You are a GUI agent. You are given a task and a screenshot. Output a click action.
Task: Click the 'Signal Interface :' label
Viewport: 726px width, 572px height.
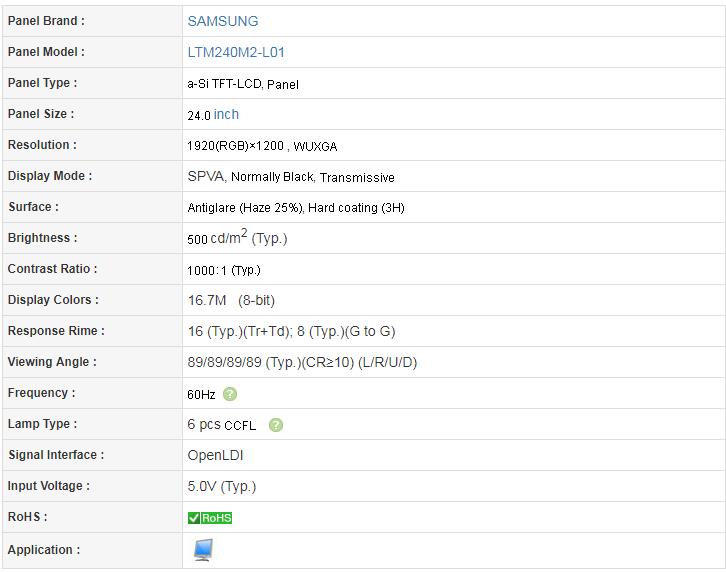56,455
